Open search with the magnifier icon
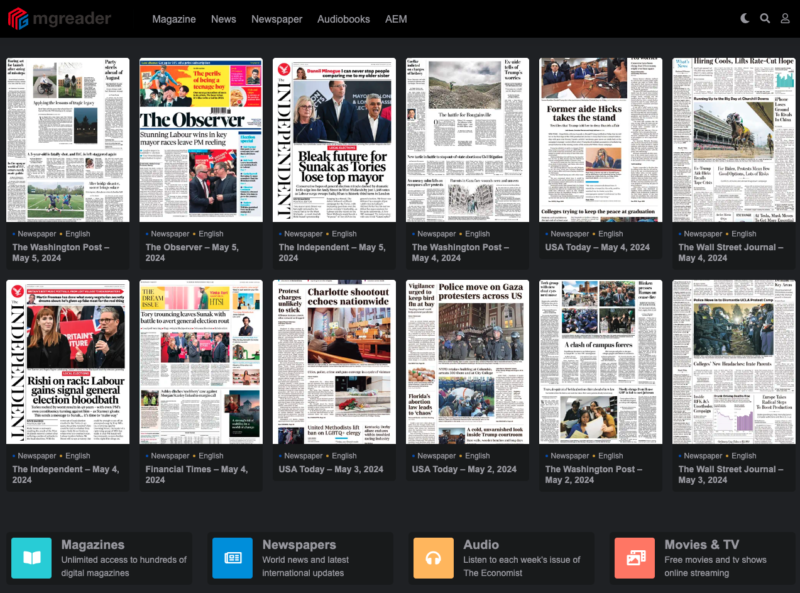Viewport: 800px width, 593px height. coord(765,18)
